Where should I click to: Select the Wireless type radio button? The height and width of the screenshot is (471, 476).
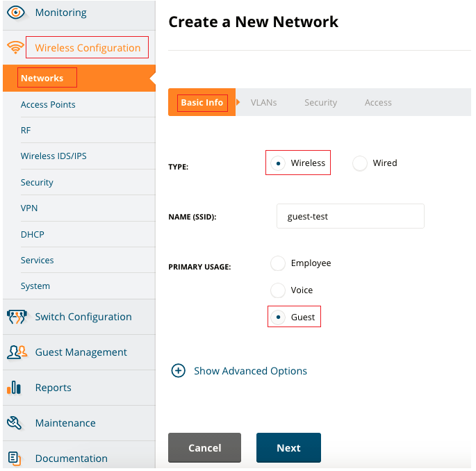point(278,163)
